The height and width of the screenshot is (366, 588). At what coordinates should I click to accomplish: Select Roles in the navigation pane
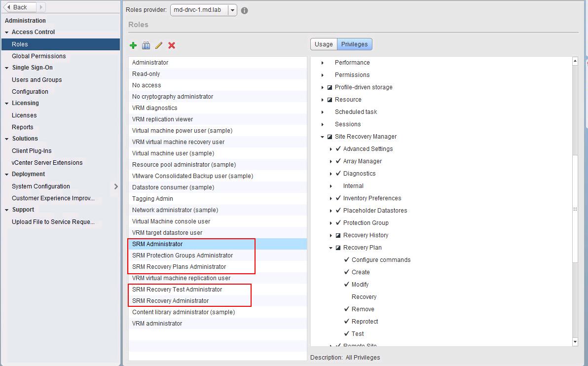(x=61, y=44)
